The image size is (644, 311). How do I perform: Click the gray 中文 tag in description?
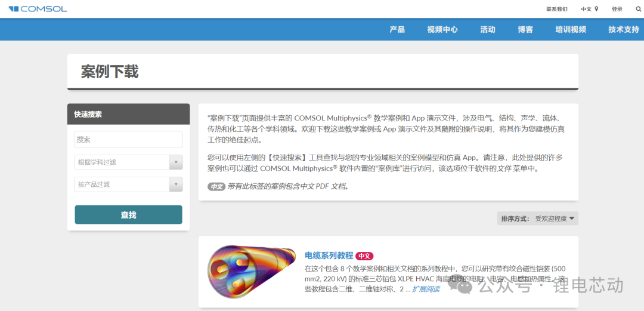[216, 186]
